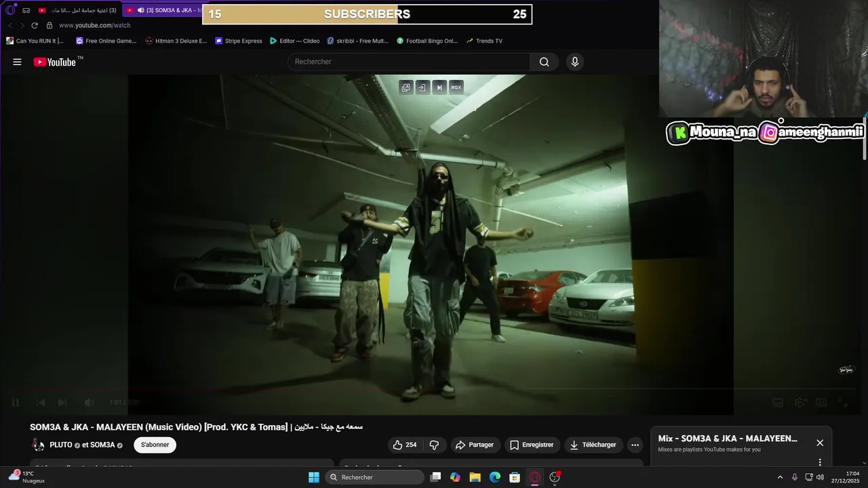Switch to the Arabic-titled YouTube tab
This screenshot has height=488, width=868.
click(77, 10)
